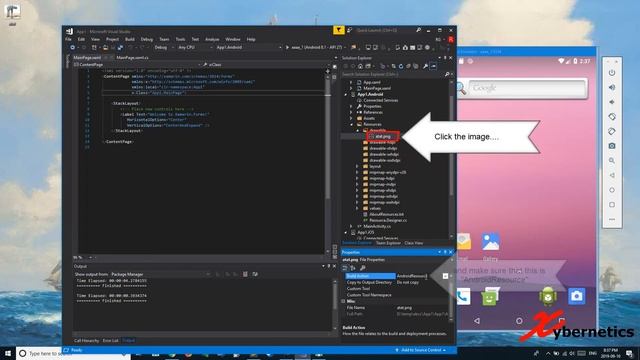Screen dimensions: 640x360
Task: Click Properties panel property pages wrench
Action: point(362,268)
